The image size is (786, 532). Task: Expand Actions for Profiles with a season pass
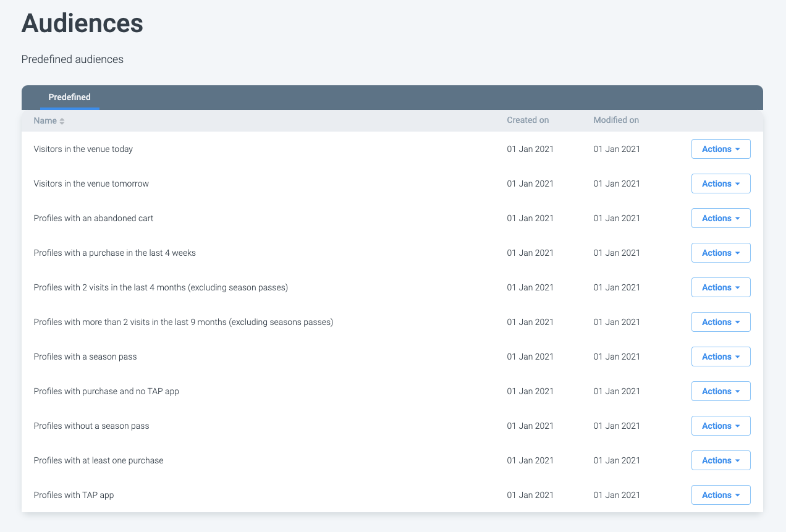click(720, 357)
